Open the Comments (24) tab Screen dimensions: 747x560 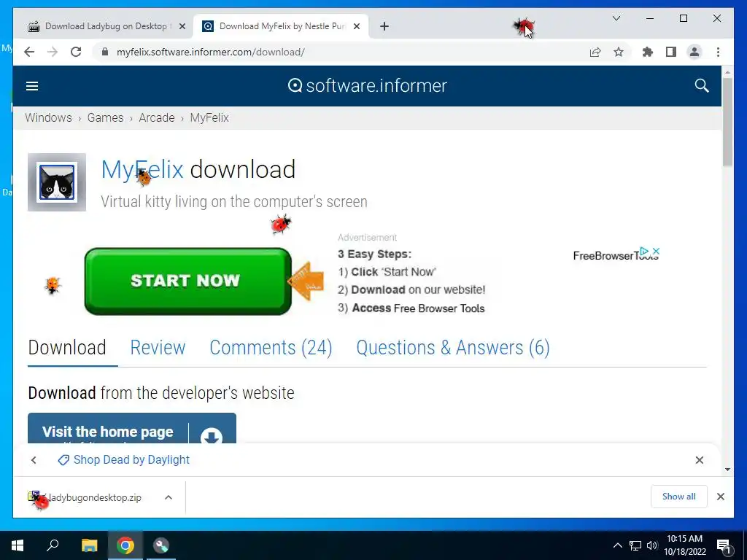[x=271, y=348]
